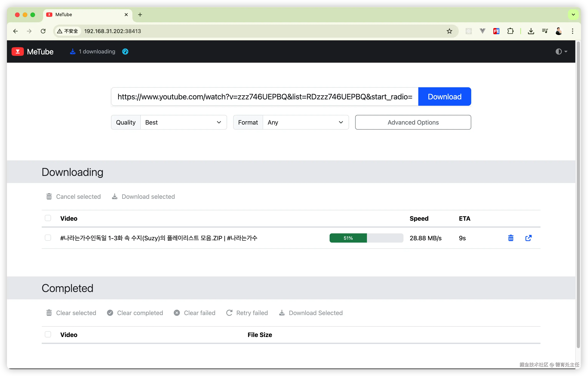This screenshot has height=376, width=588.
Task: Toggle select-all checkbox in the Downloading table header
Action: click(x=48, y=218)
